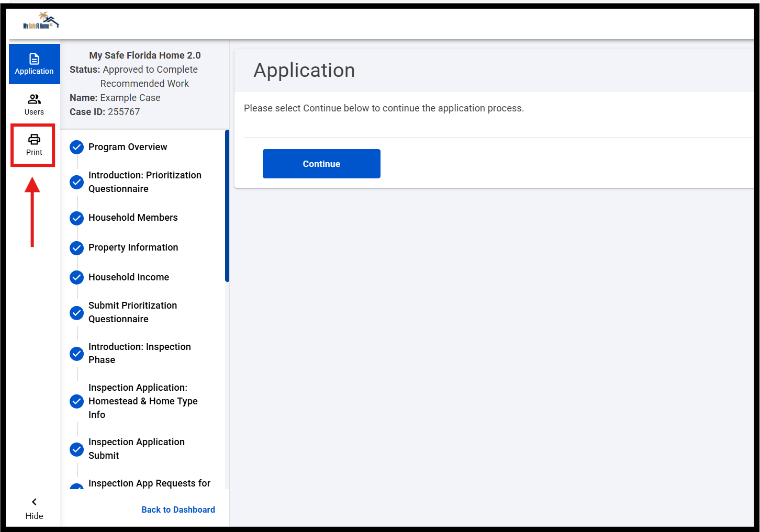
Task: Click the steps list scrollbar
Action: point(227,206)
